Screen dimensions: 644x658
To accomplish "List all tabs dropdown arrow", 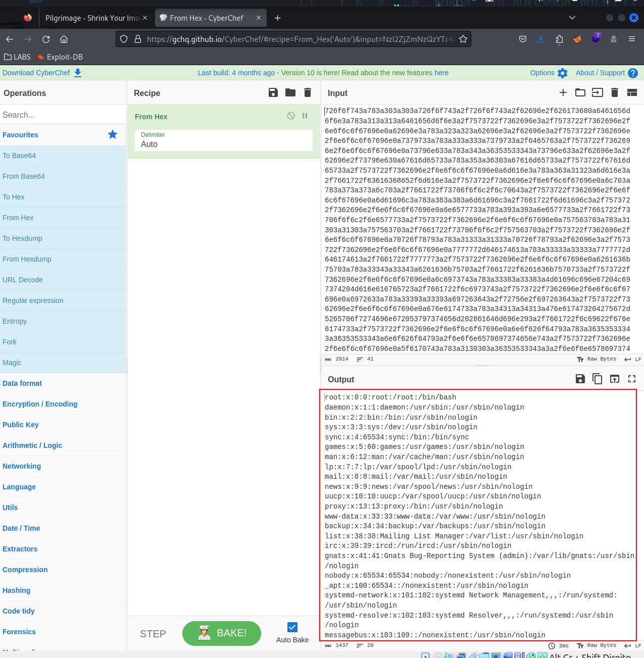I will tap(572, 18).
